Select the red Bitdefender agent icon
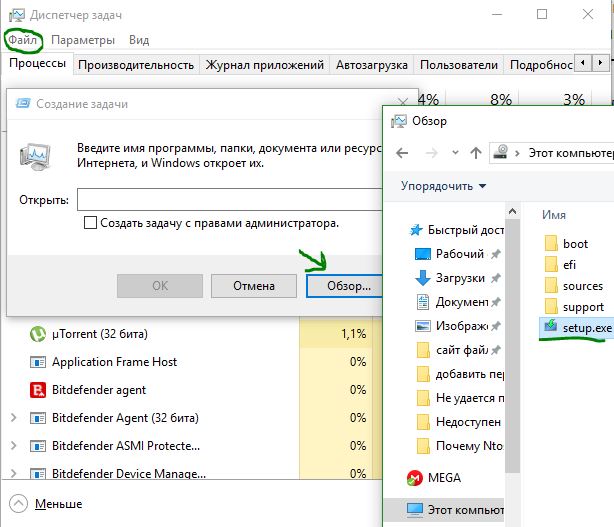Image resolution: width=614 pixels, height=527 pixels. click(38, 390)
